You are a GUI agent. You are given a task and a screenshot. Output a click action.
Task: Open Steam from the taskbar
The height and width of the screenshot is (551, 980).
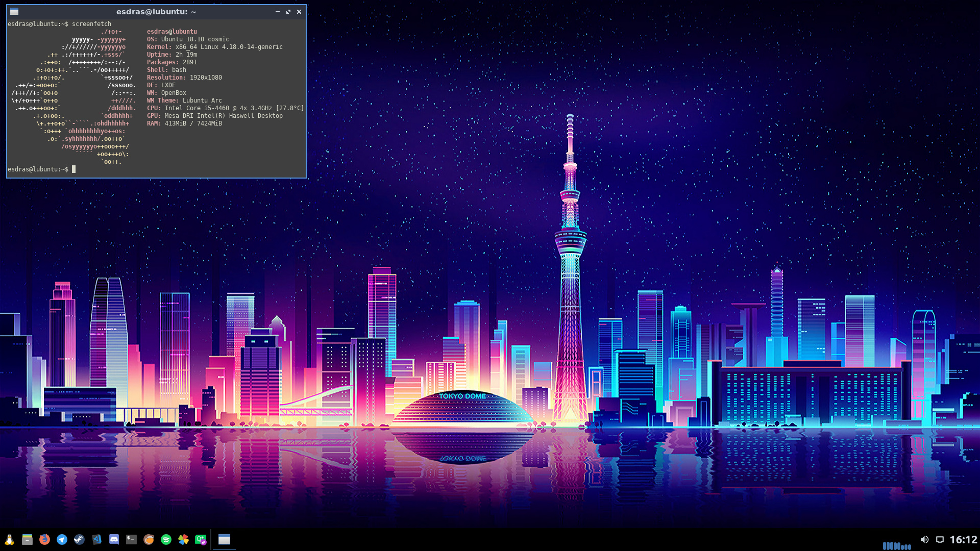[79, 540]
